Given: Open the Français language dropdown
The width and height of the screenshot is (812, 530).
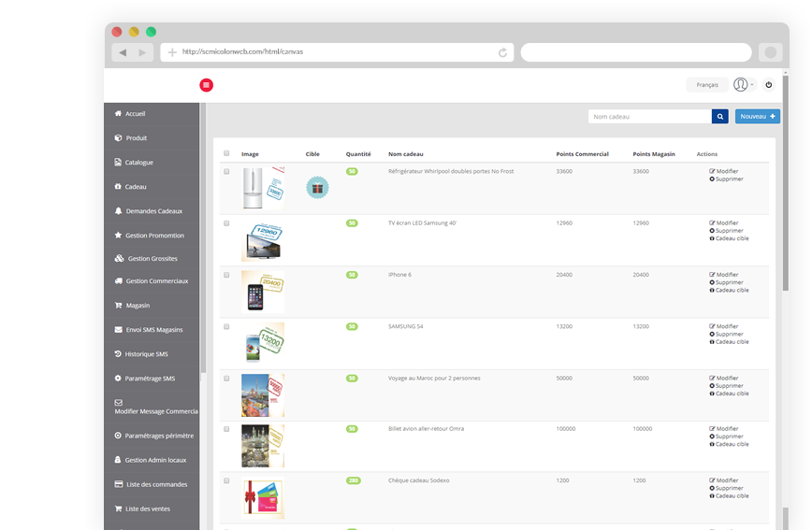Looking at the screenshot, I should [707, 85].
